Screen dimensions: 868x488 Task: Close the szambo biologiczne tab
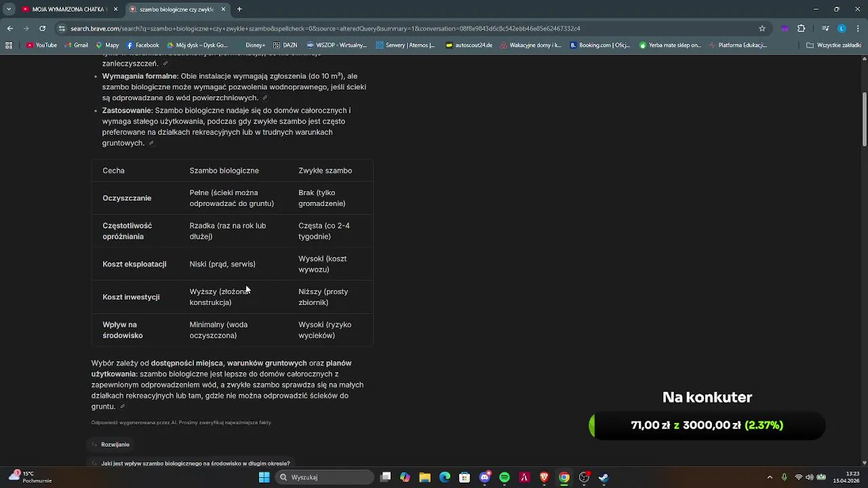tap(223, 9)
